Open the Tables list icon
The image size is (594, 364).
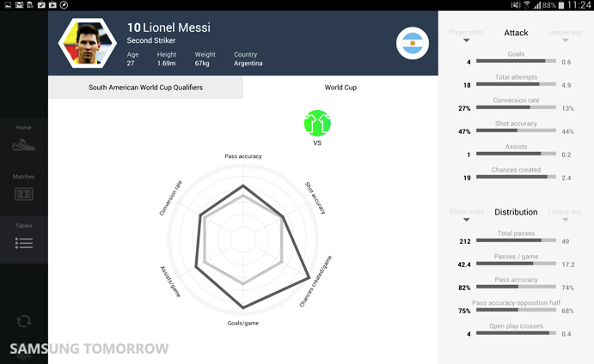24,243
